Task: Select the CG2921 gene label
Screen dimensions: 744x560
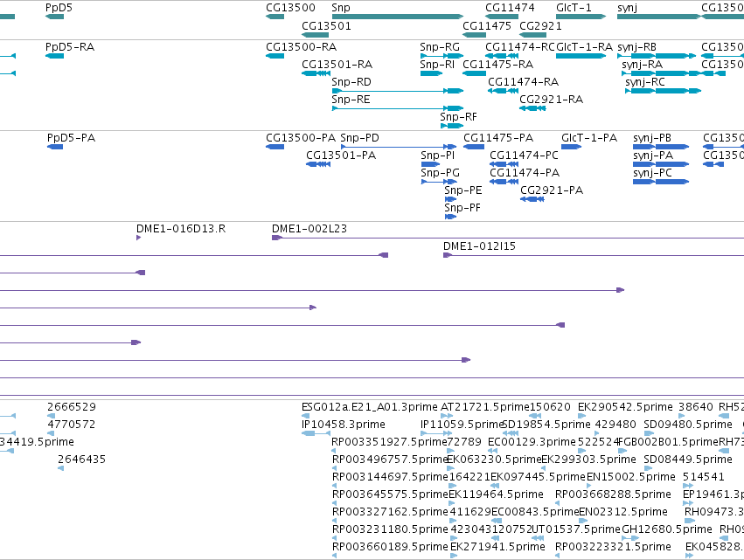Action: 541,25
